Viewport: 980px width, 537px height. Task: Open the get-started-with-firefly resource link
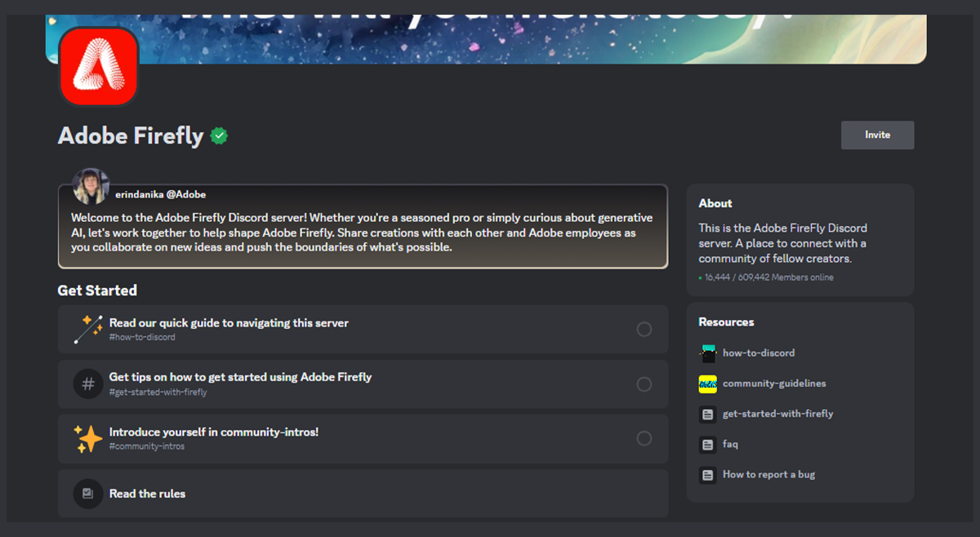click(777, 414)
